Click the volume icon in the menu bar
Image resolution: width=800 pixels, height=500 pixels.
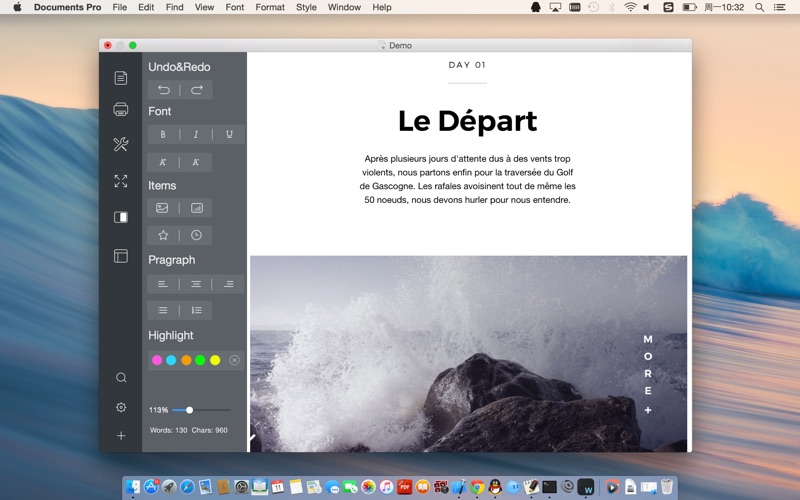647,7
